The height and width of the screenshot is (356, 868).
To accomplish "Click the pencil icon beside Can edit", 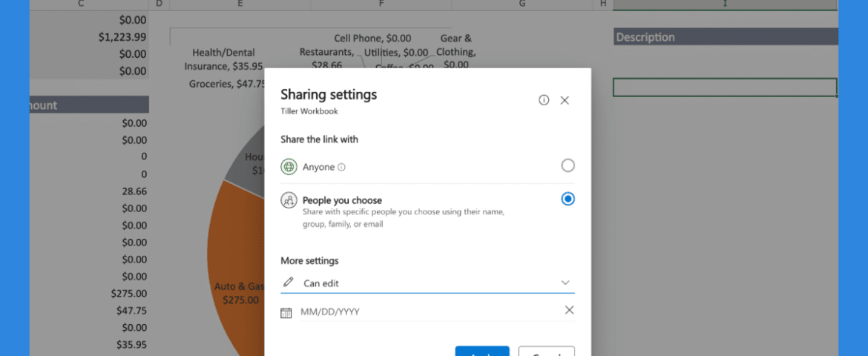I will click(x=288, y=283).
